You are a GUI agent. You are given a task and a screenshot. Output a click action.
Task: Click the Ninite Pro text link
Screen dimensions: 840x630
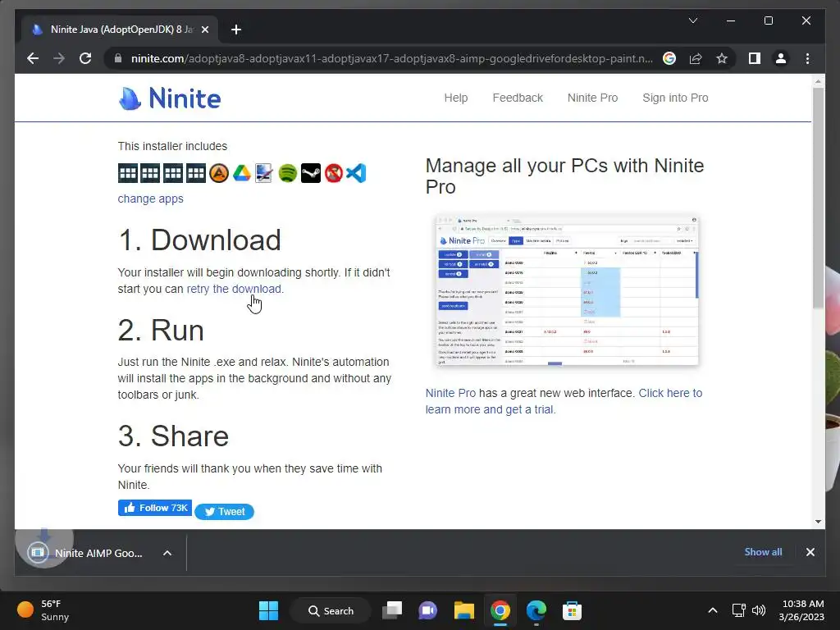click(x=450, y=393)
